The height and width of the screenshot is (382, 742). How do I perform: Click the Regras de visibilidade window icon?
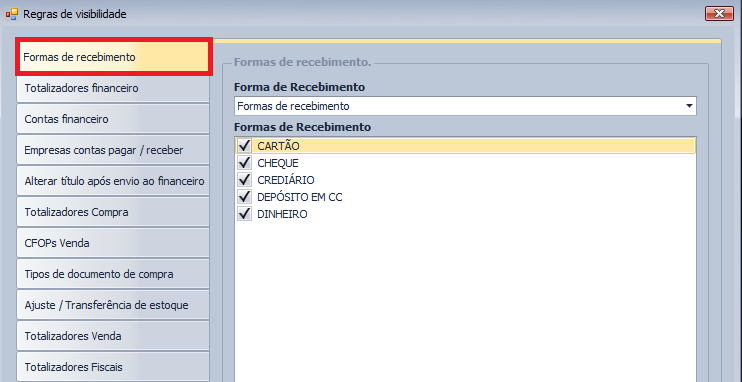12,14
